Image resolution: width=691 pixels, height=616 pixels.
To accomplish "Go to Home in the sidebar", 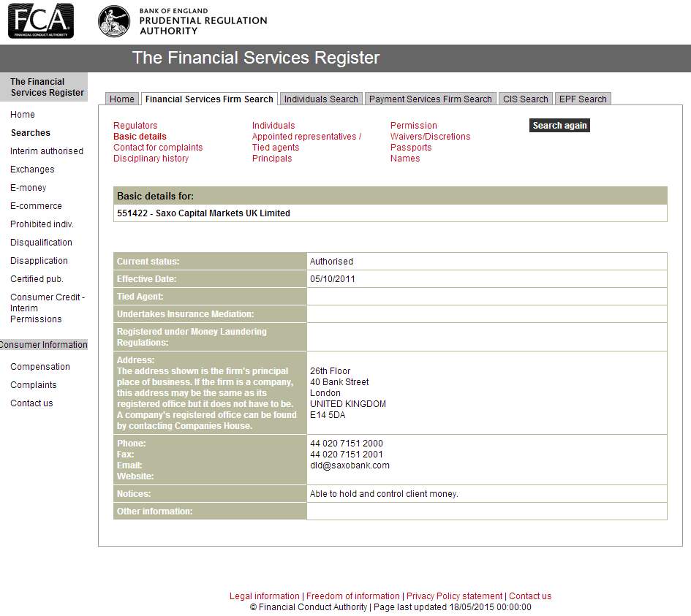I will 23,115.
